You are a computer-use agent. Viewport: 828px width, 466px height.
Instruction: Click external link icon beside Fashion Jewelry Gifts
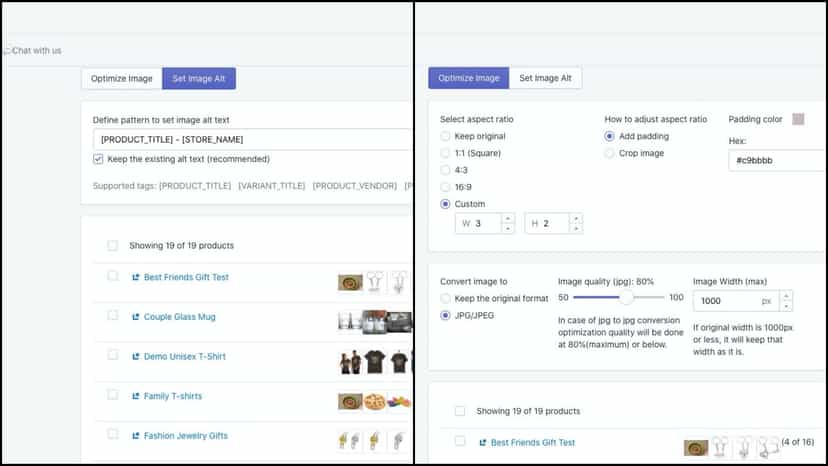(x=135, y=436)
